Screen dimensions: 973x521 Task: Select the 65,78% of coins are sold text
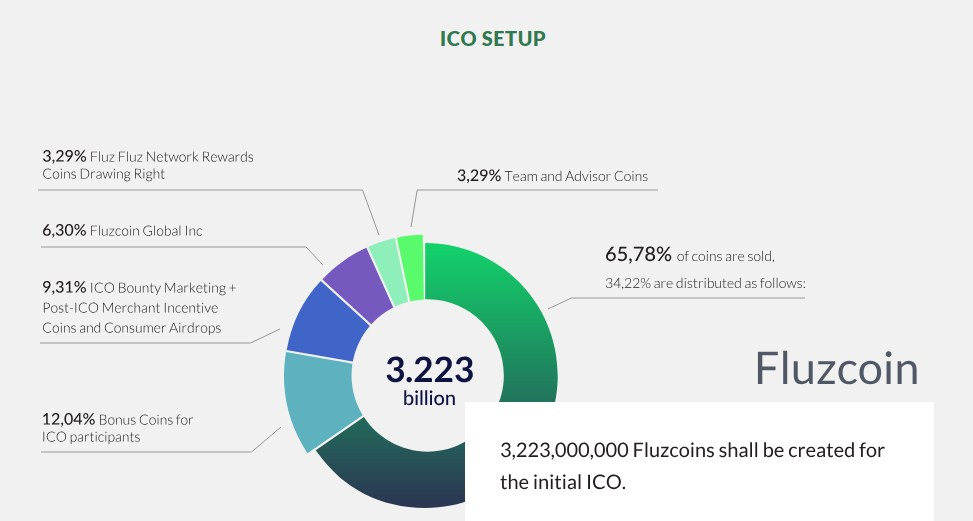[x=690, y=255]
